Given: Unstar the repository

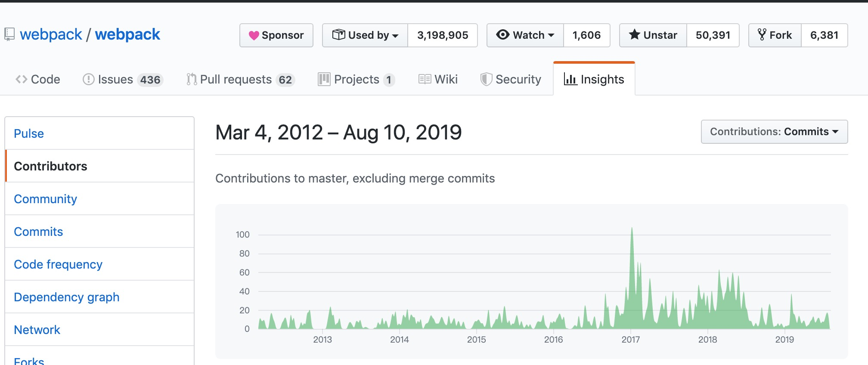Looking at the screenshot, I should (x=653, y=35).
